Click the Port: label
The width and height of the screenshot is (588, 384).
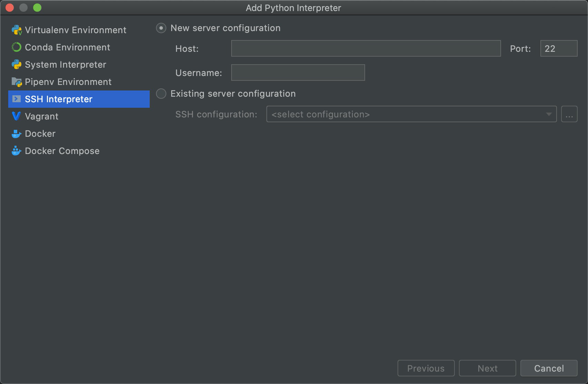(520, 49)
